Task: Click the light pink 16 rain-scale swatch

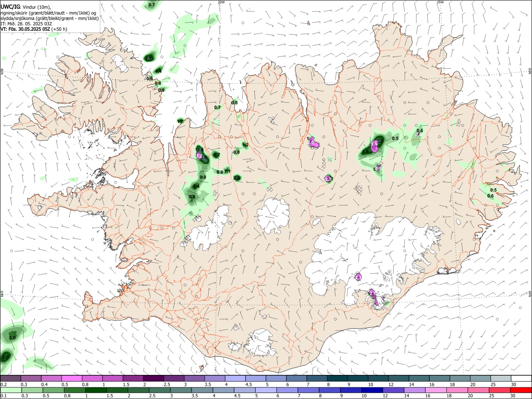Action: coord(436,390)
